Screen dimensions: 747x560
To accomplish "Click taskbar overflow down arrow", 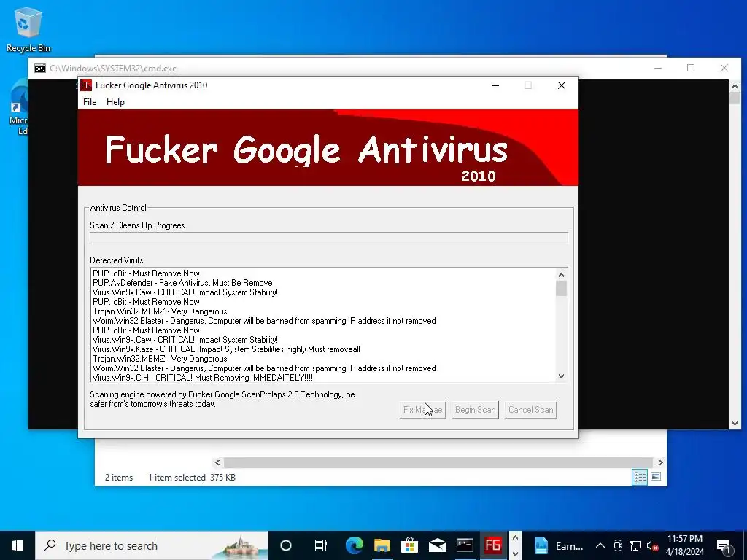I will [x=515, y=554].
